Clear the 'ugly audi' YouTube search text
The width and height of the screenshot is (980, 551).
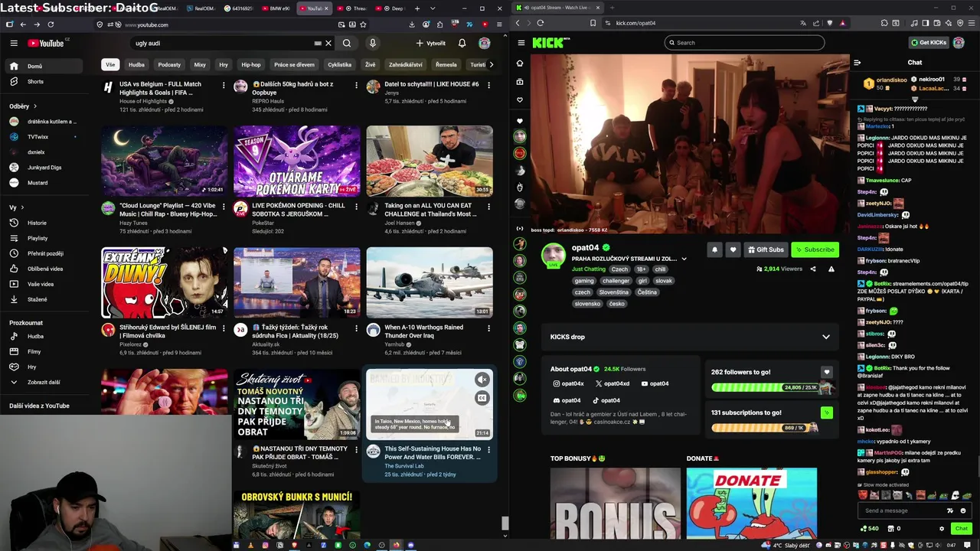point(328,43)
